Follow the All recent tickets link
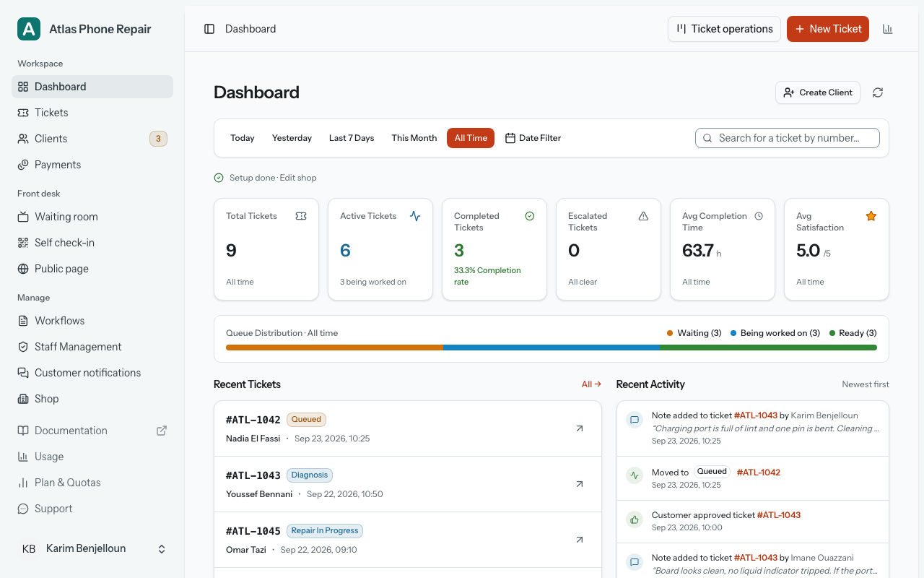 (x=591, y=384)
